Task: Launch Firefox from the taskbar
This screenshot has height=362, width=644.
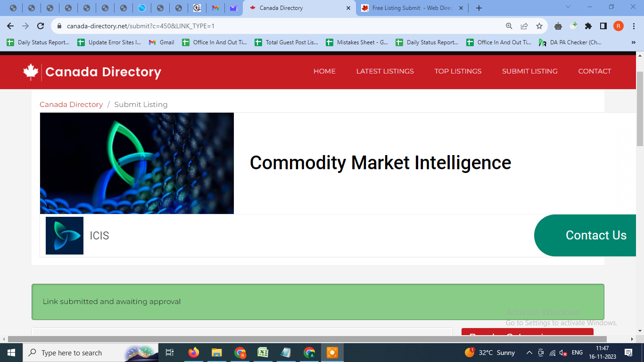Action: (193, 353)
